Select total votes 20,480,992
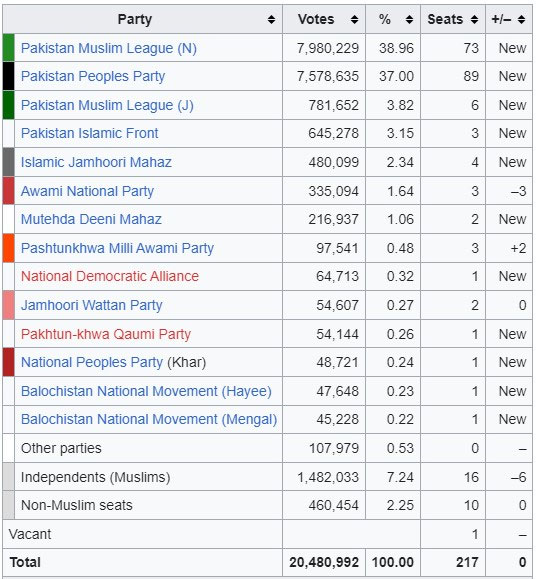Image resolution: width=540 pixels, height=579 pixels. (x=324, y=562)
